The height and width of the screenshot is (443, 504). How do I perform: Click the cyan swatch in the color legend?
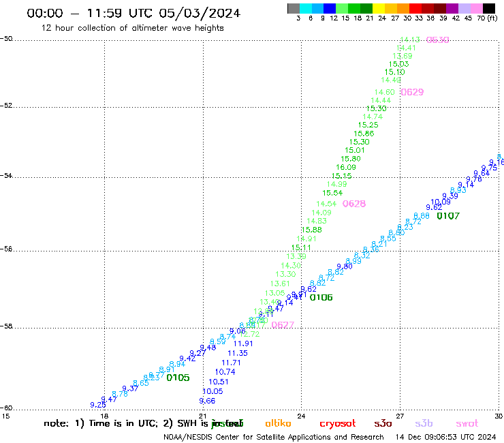coord(306,8)
